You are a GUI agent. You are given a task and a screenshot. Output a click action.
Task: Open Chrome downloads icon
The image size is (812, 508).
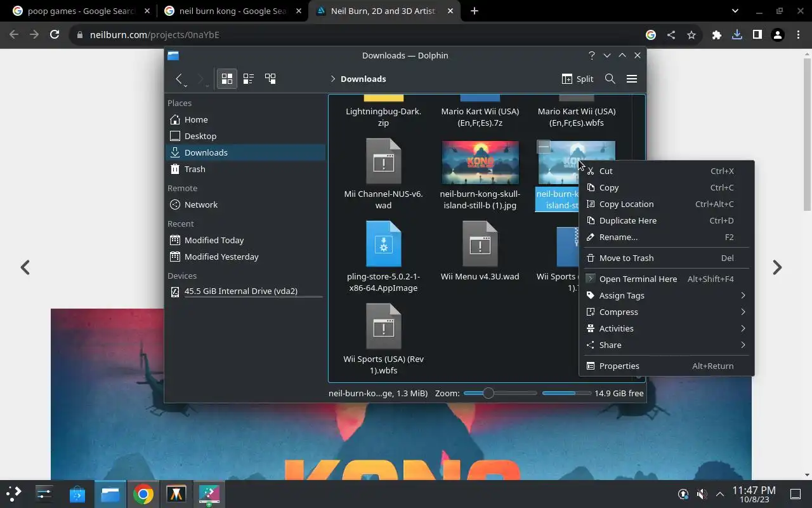coord(737,35)
